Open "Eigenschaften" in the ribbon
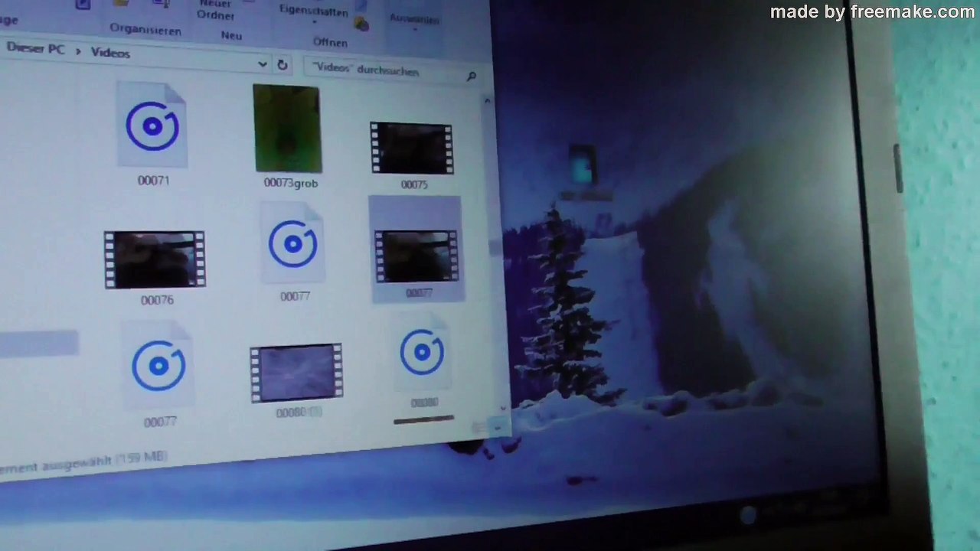 (313, 11)
